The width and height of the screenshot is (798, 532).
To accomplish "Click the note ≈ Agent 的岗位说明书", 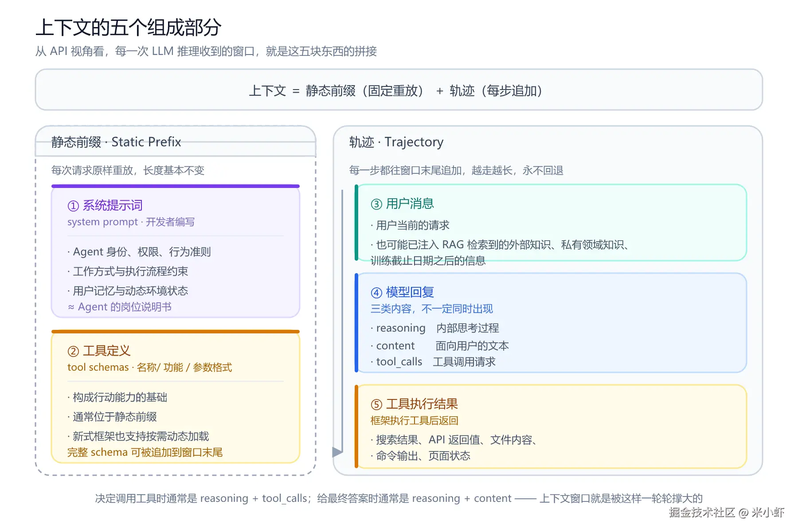I will click(120, 307).
